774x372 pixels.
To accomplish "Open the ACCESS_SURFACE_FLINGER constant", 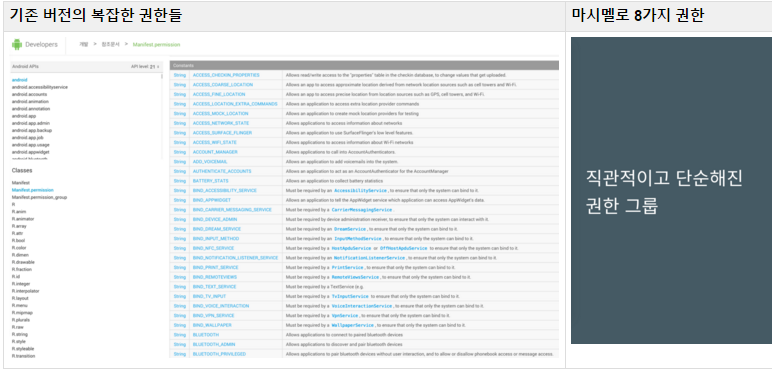I will pos(222,133).
